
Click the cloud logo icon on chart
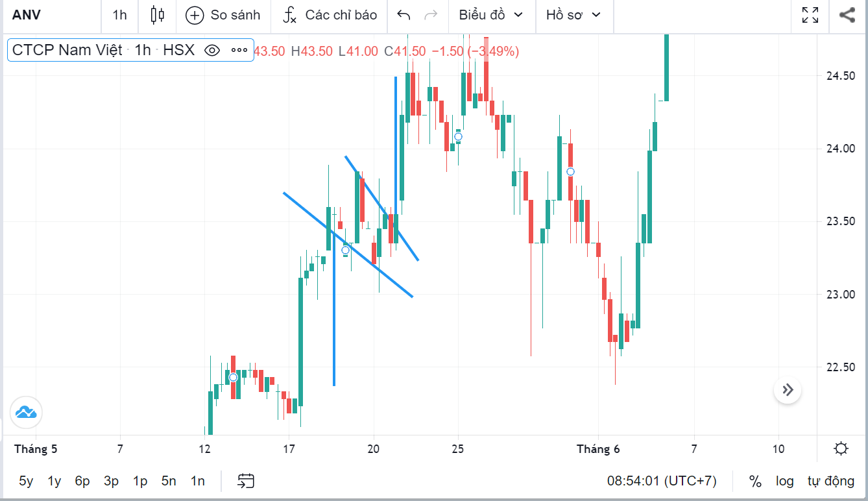click(25, 411)
